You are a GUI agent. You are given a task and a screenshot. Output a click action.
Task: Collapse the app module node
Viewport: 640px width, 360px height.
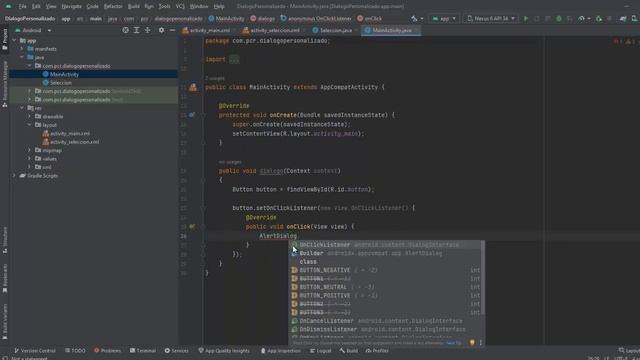point(14,40)
